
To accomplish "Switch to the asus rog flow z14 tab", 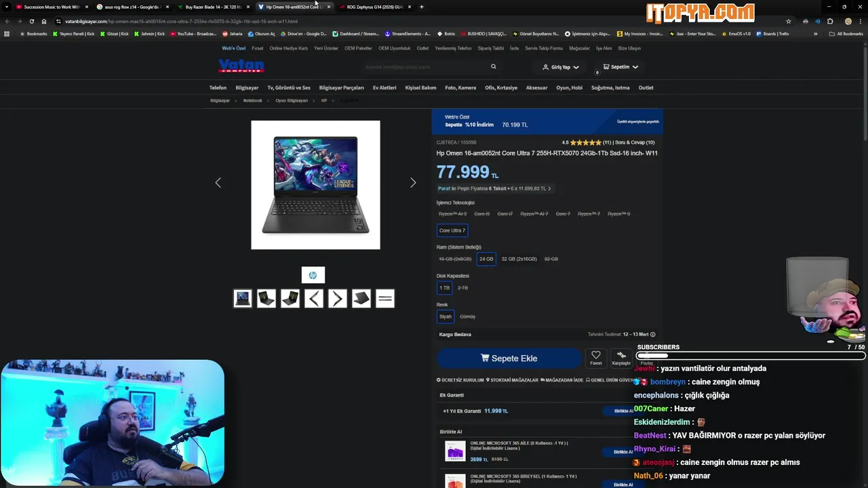I will (132, 7).
